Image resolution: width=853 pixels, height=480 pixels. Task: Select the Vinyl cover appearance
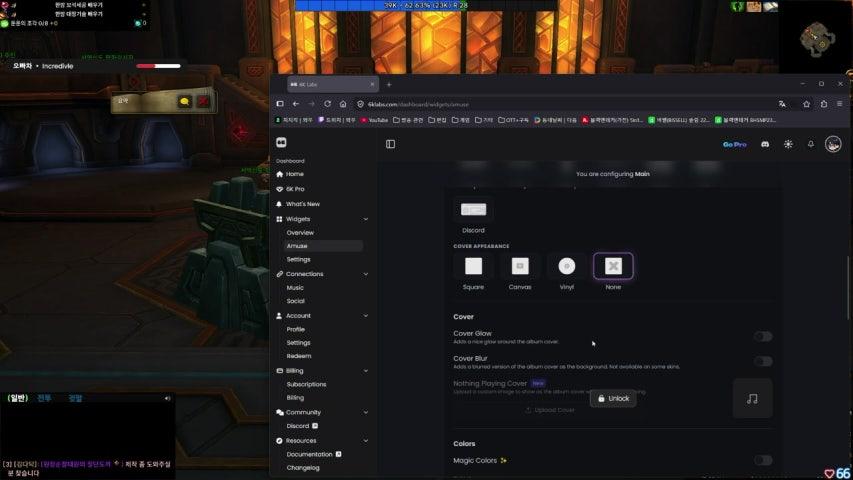tap(567, 267)
